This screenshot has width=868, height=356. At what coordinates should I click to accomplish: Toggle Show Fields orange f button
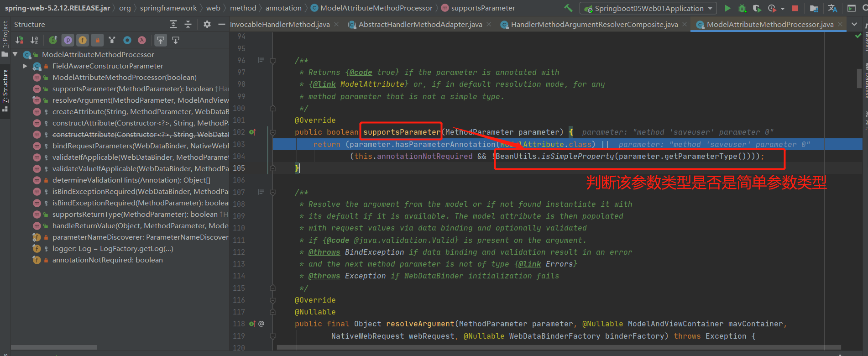click(x=83, y=40)
